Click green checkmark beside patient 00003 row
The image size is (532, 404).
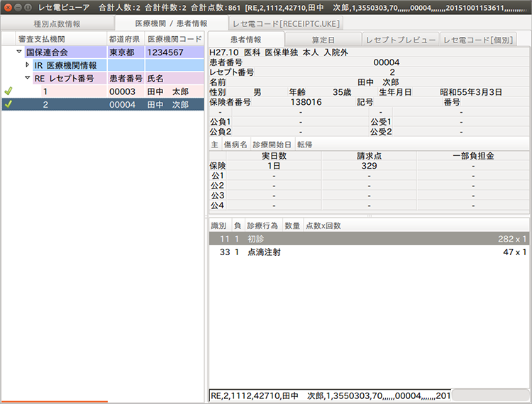(x=9, y=91)
